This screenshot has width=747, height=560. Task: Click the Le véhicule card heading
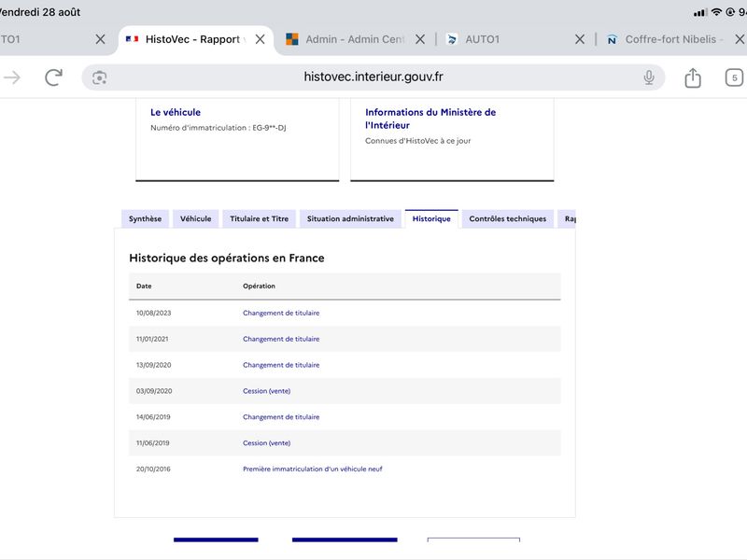pyautogui.click(x=176, y=112)
